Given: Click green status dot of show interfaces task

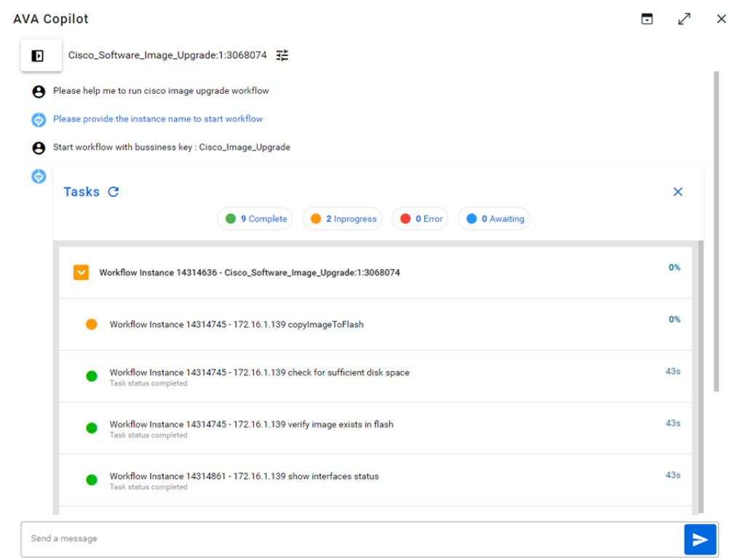Looking at the screenshot, I should click(x=92, y=480).
